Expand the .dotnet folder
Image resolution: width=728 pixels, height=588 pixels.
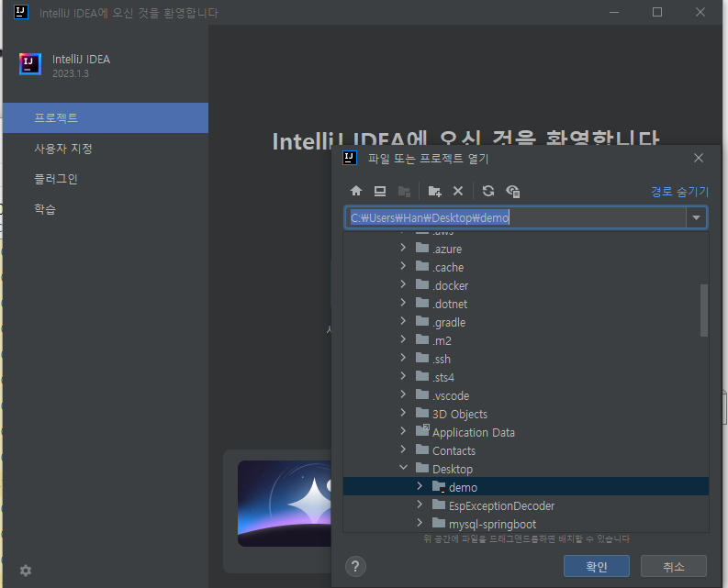tap(403, 303)
